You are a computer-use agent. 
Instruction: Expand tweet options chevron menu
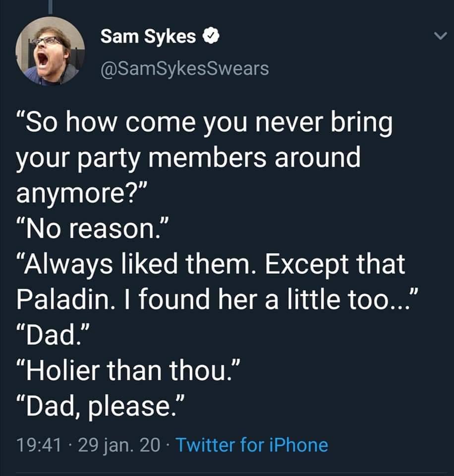440,36
